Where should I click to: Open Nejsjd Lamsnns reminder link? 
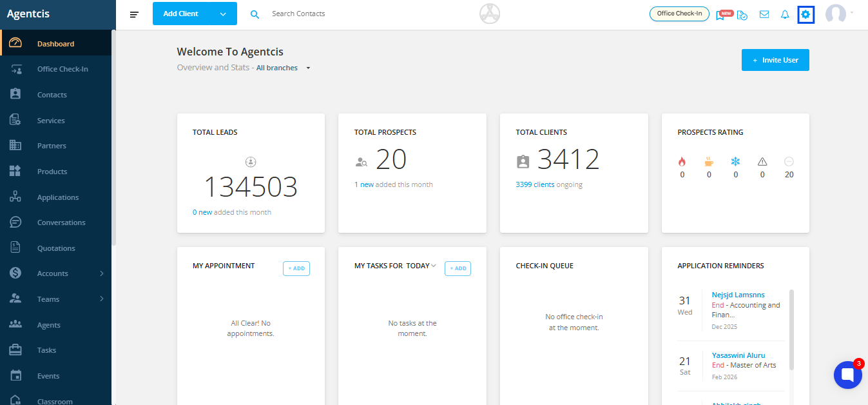click(x=737, y=295)
